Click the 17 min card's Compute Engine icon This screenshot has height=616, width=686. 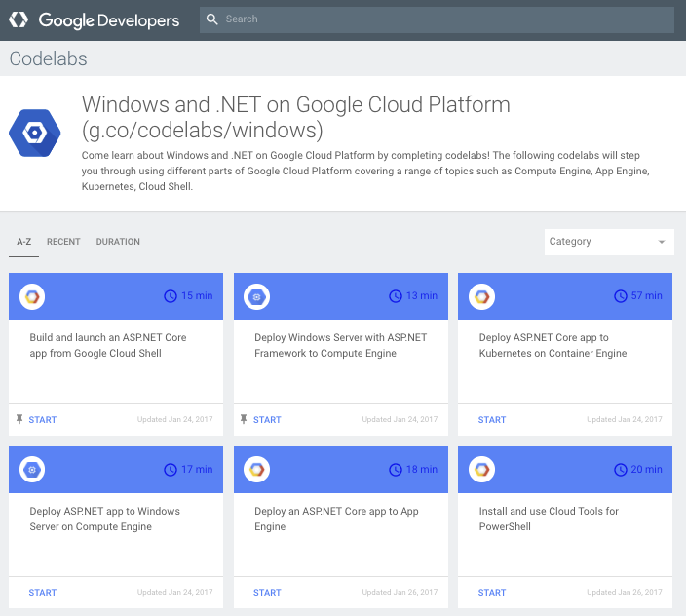(x=32, y=470)
